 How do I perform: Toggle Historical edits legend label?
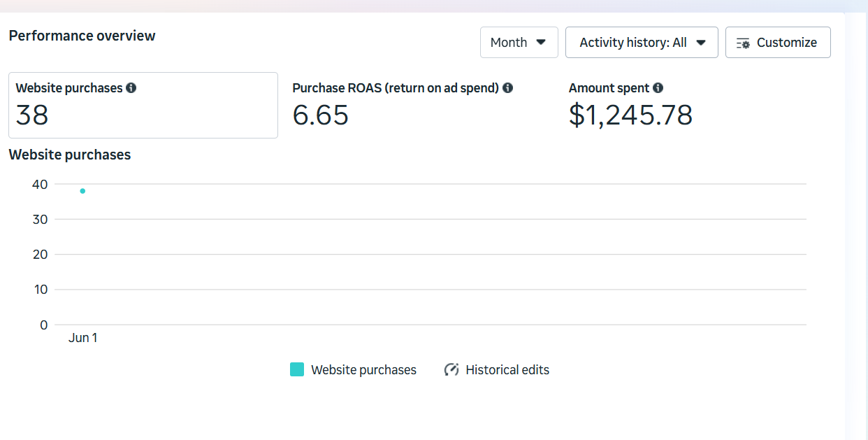(x=507, y=370)
